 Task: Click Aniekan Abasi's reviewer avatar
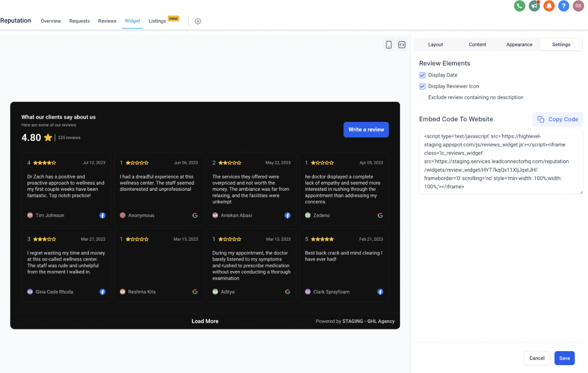click(x=215, y=215)
